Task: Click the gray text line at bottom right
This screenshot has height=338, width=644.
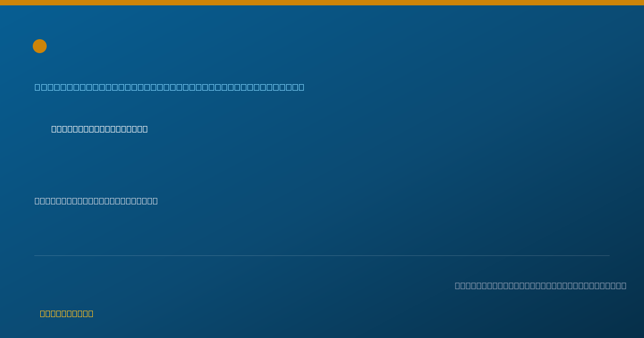Action: point(540,285)
